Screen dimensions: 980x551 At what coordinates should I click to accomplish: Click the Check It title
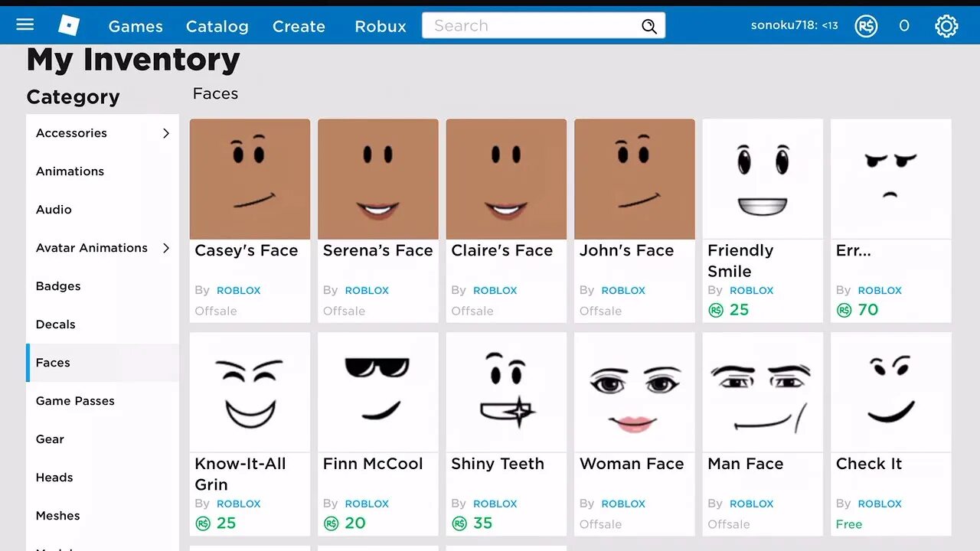point(869,464)
